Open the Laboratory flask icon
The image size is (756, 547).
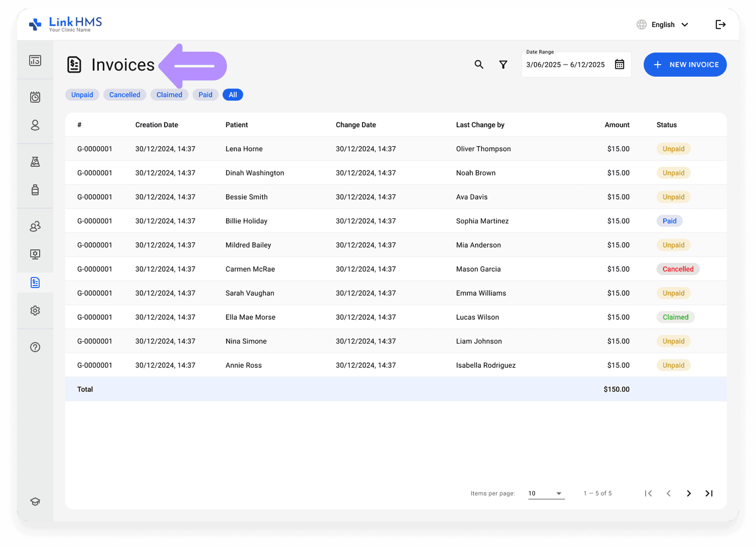35,162
